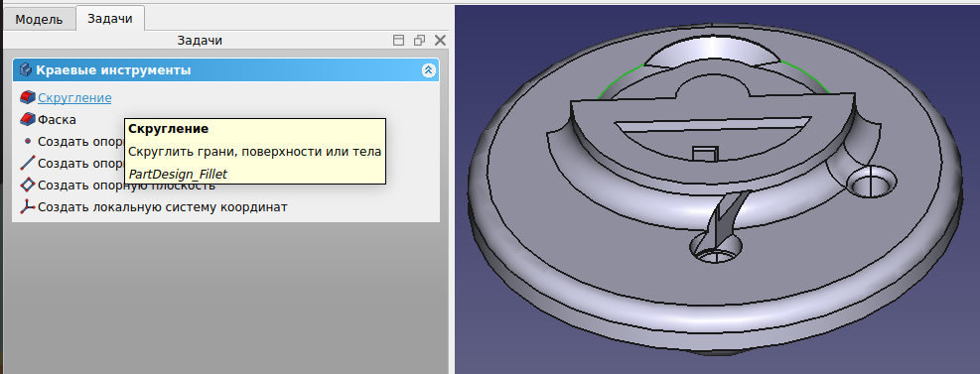Click the Скругление fillet icon
Viewport: 980px width, 374px height.
tap(28, 97)
